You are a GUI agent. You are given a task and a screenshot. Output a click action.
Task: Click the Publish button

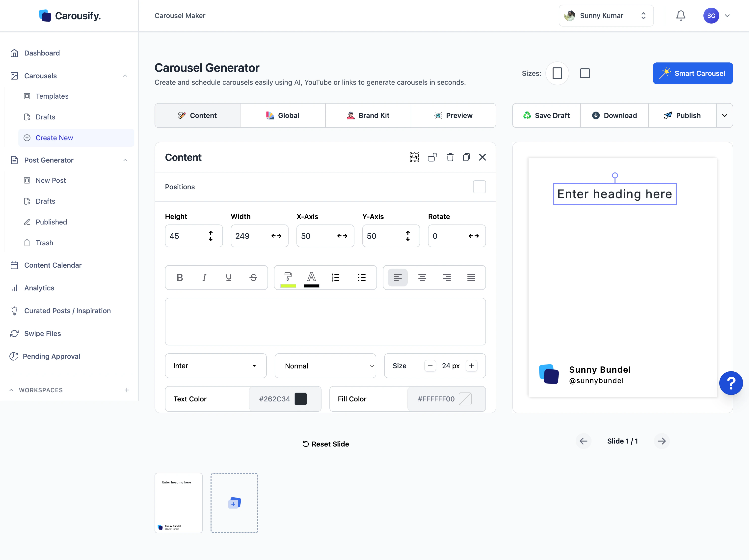(x=682, y=115)
